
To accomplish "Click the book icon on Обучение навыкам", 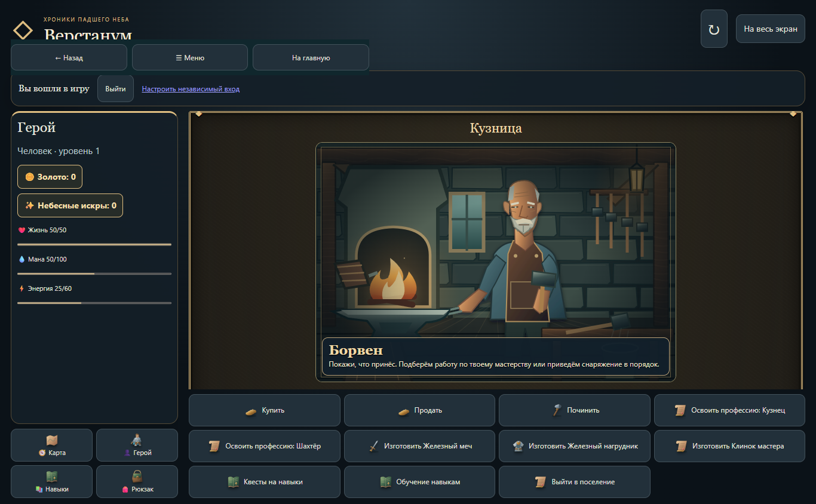I will point(386,482).
